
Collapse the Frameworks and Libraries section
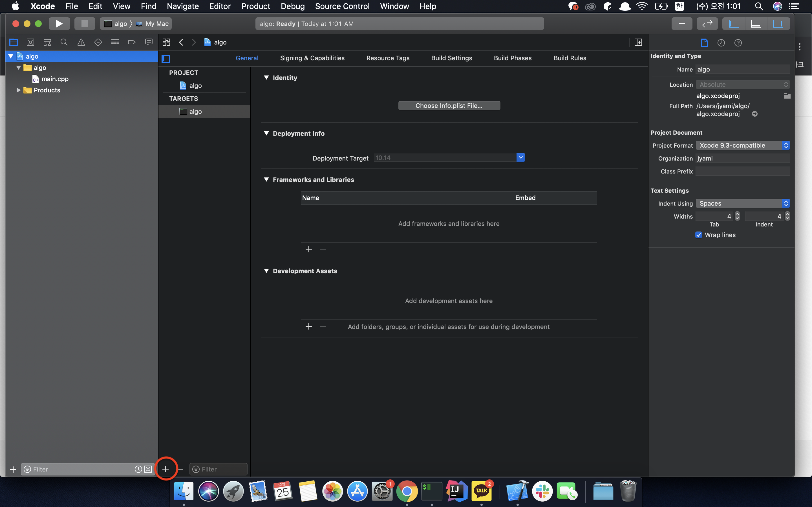click(266, 180)
